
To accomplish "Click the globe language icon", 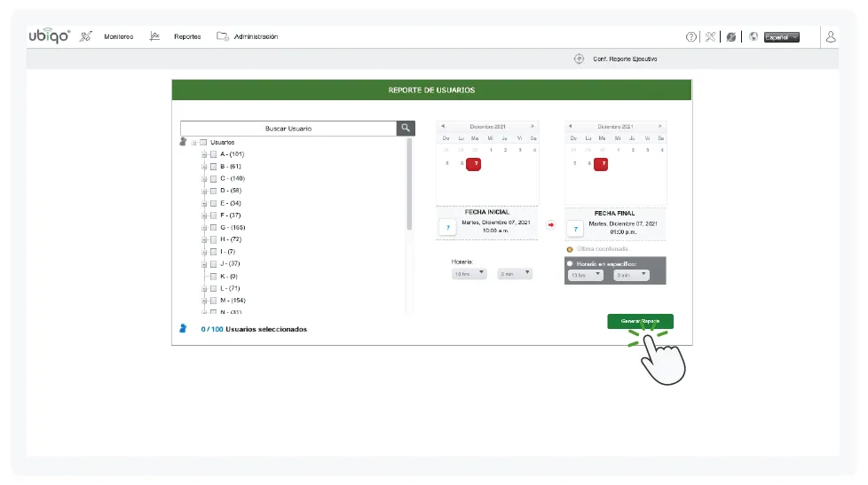I will click(754, 37).
